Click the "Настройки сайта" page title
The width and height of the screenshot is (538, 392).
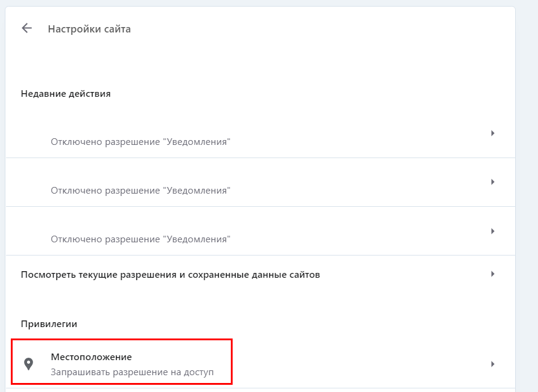90,29
